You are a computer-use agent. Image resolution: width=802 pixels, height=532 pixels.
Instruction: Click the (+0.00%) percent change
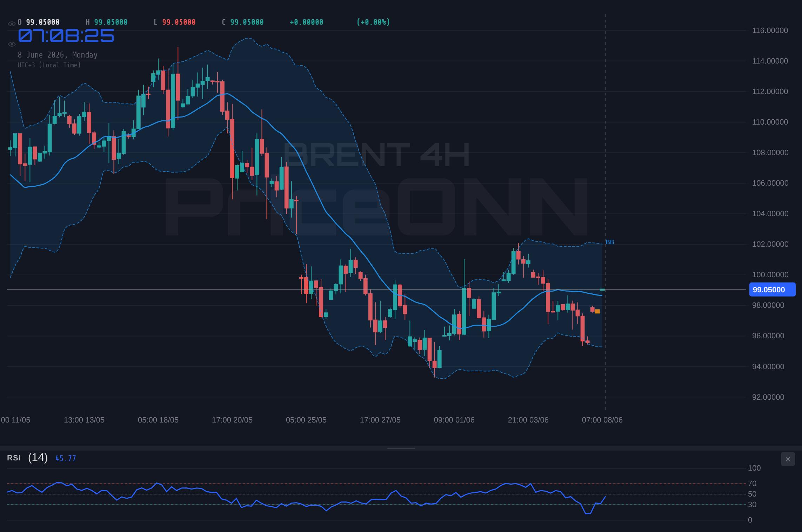373,22
